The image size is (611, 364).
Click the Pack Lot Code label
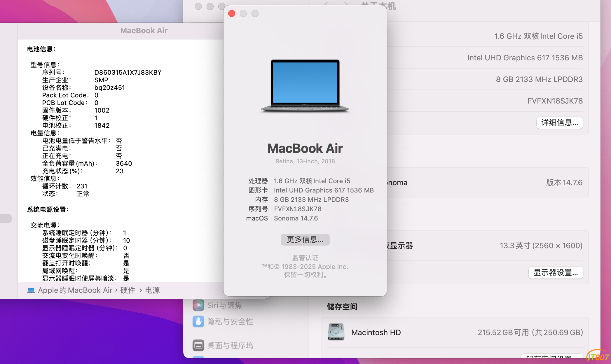coord(66,95)
